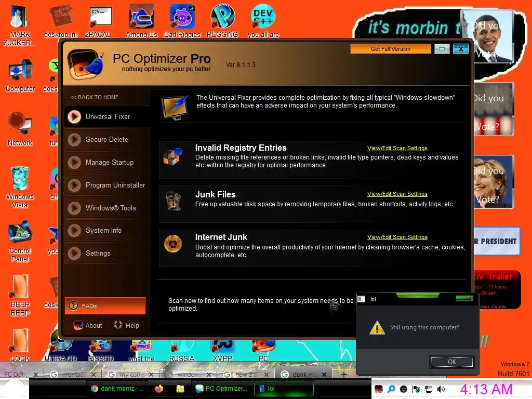This screenshot has width=532, height=399.
Task: Open the System Info section
Action: pos(107,230)
